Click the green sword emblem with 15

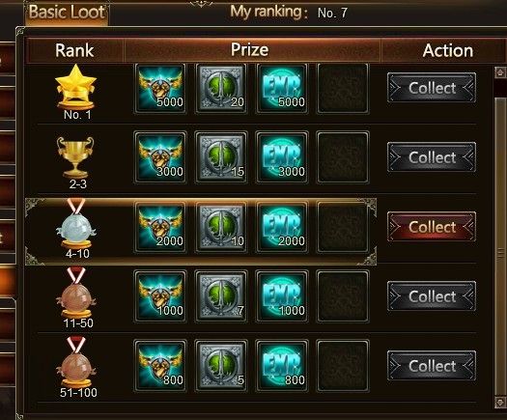pyautogui.click(x=221, y=157)
